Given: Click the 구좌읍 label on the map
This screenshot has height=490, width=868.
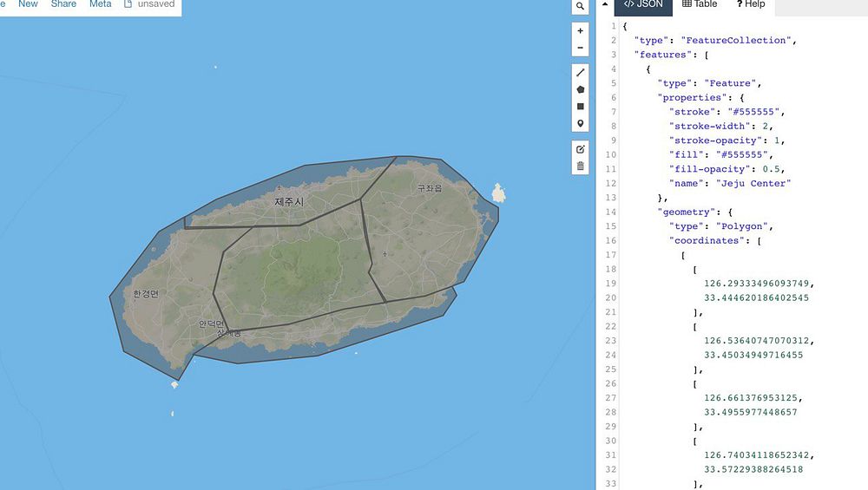Looking at the screenshot, I should [430, 188].
